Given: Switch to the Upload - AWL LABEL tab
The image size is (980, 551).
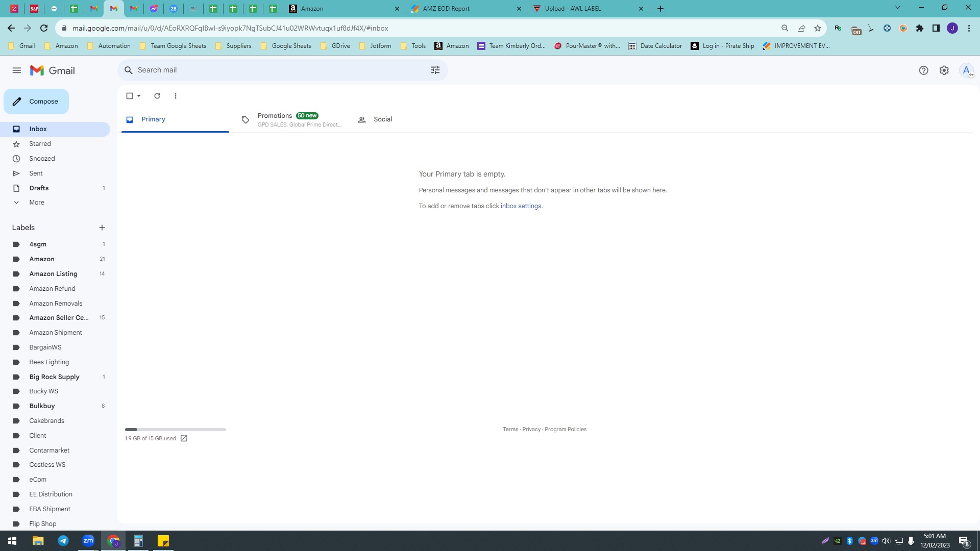Looking at the screenshot, I should tap(588, 9).
